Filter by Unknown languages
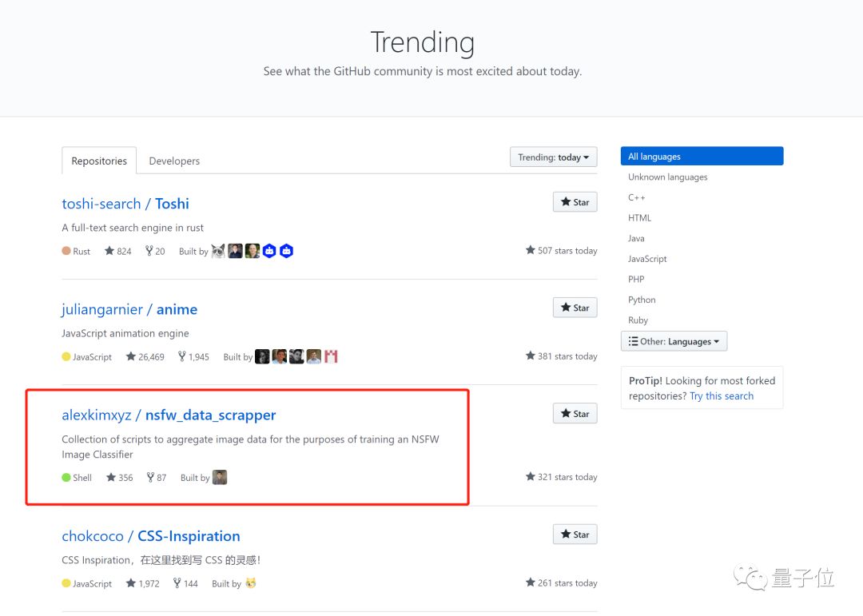The height and width of the screenshot is (616, 863). pyautogui.click(x=667, y=177)
